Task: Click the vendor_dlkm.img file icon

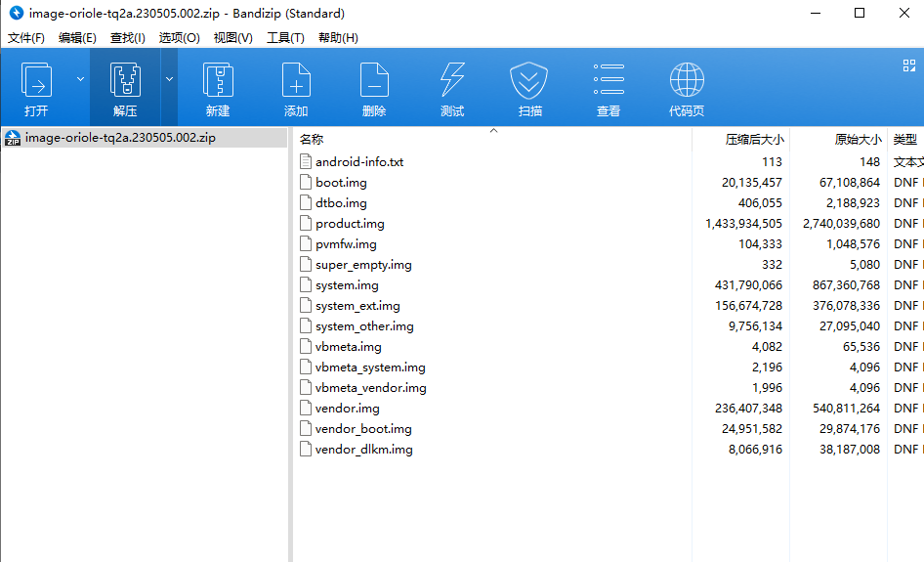Action: [306, 449]
